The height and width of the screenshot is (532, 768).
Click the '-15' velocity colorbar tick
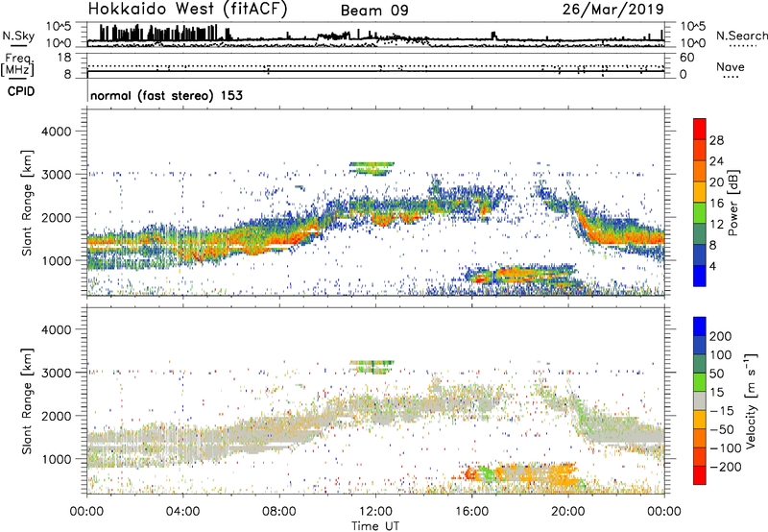(722, 411)
